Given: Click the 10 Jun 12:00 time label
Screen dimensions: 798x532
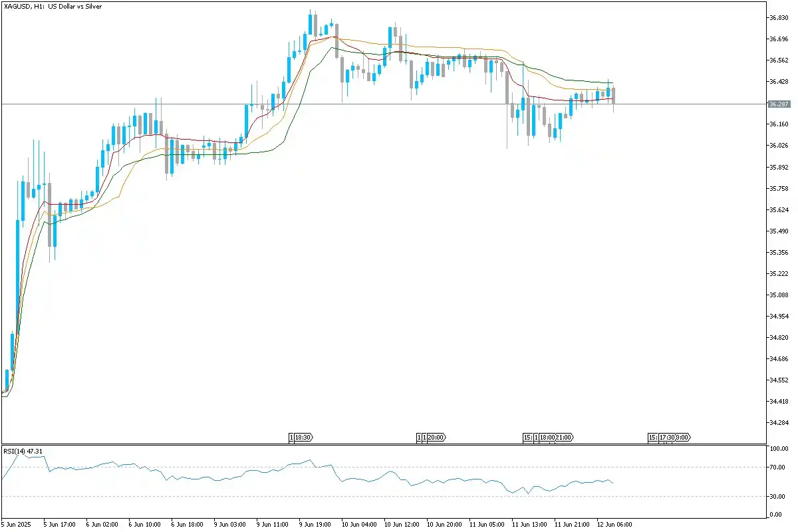Looking at the screenshot, I should tap(401, 524).
